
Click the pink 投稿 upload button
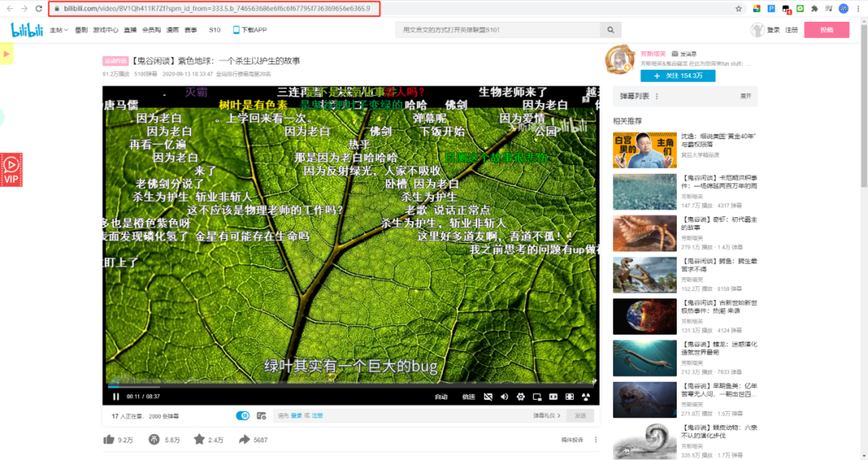tap(826, 30)
